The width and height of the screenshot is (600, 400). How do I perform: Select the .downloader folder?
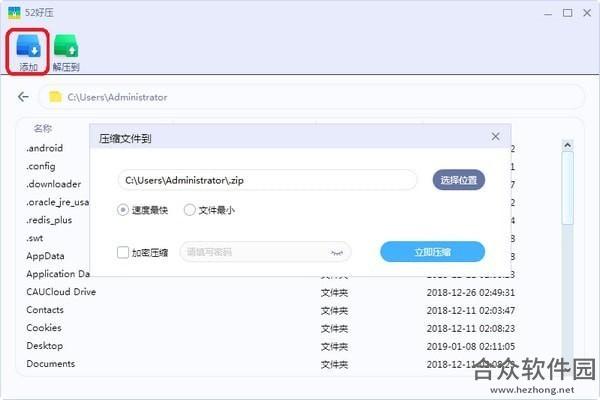coord(54,184)
